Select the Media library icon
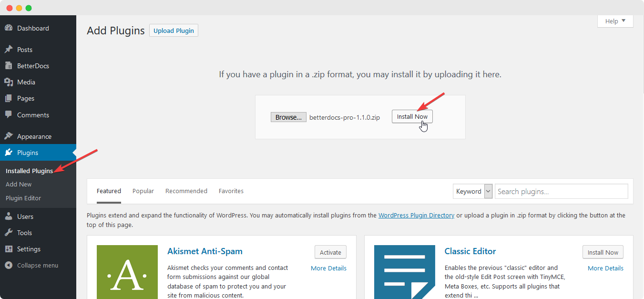 click(9, 82)
